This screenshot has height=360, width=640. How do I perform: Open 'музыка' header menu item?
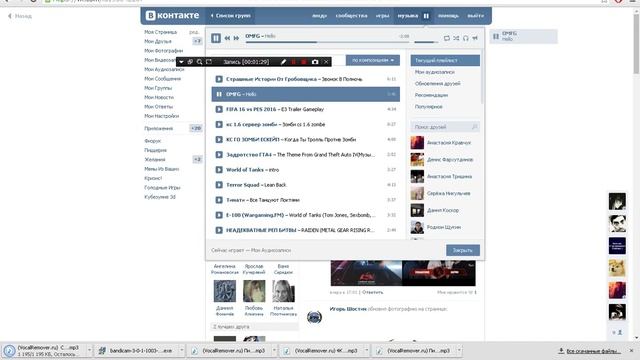407,16
